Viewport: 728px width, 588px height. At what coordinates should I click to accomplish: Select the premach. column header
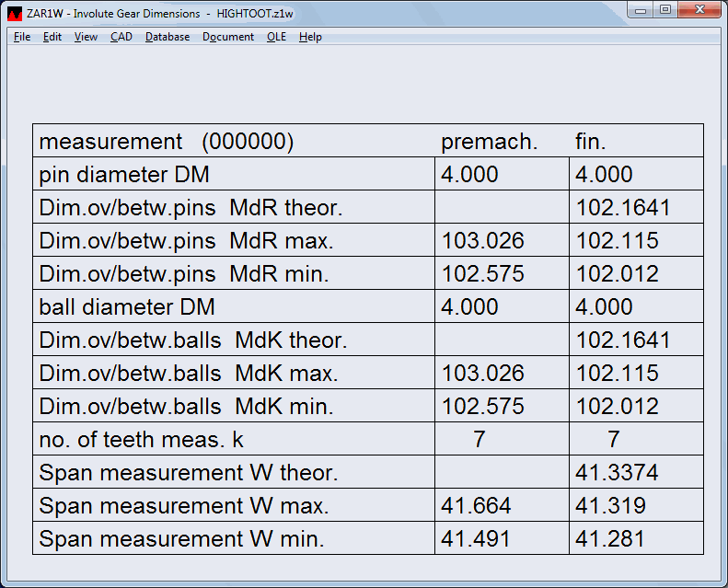click(x=489, y=142)
